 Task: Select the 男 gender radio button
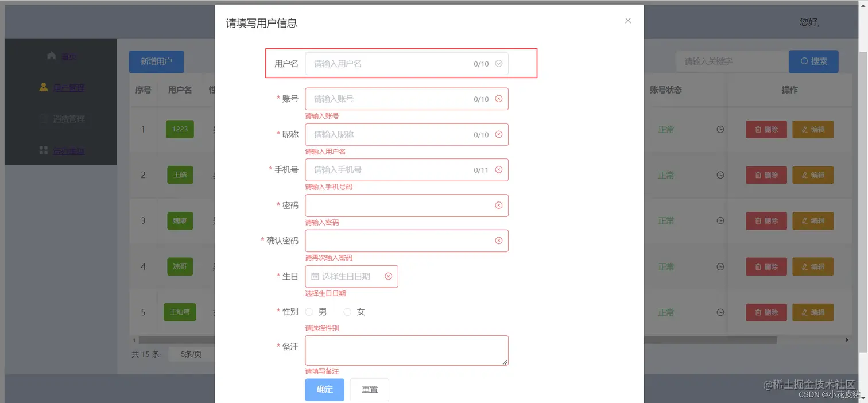pyautogui.click(x=309, y=312)
